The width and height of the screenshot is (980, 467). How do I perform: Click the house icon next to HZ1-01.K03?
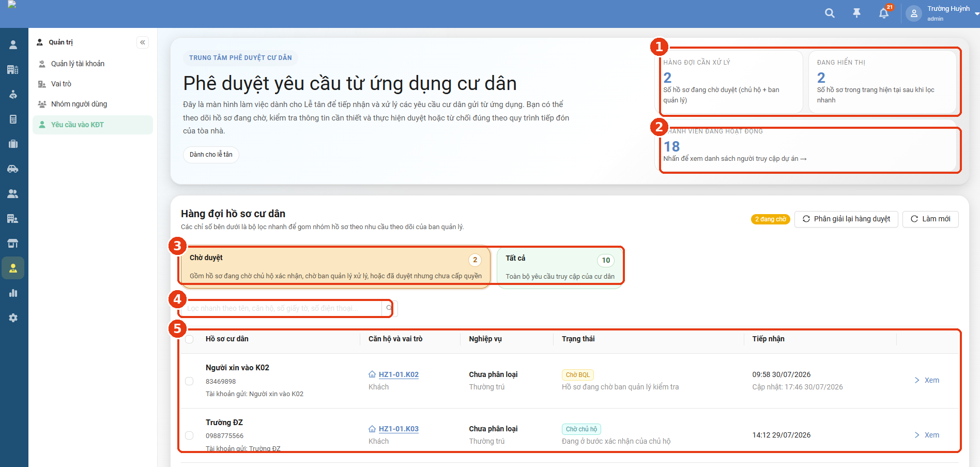point(372,429)
